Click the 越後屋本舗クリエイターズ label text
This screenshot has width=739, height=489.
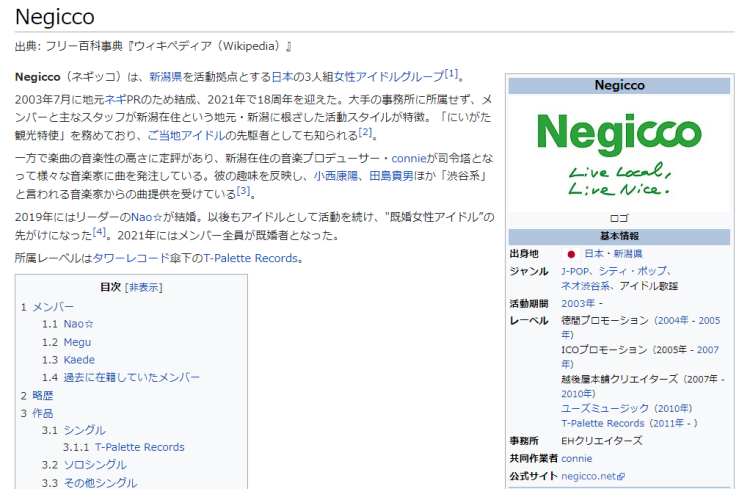(619, 379)
